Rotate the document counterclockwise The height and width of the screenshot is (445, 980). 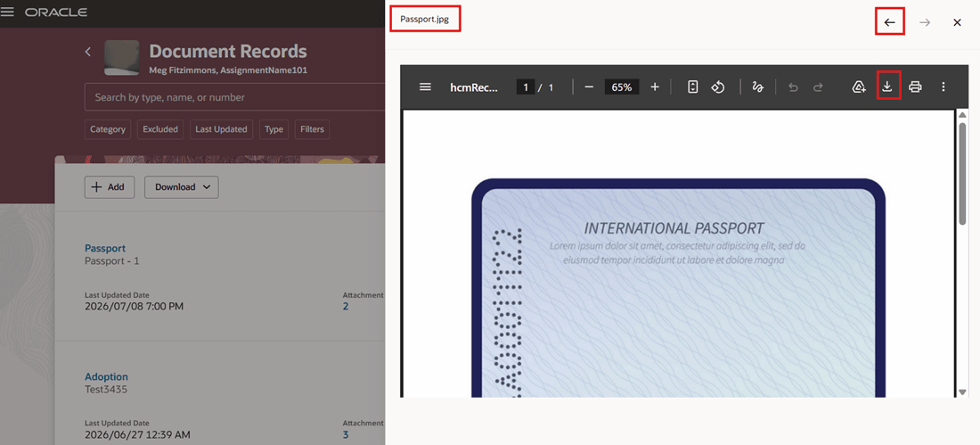[x=718, y=87]
